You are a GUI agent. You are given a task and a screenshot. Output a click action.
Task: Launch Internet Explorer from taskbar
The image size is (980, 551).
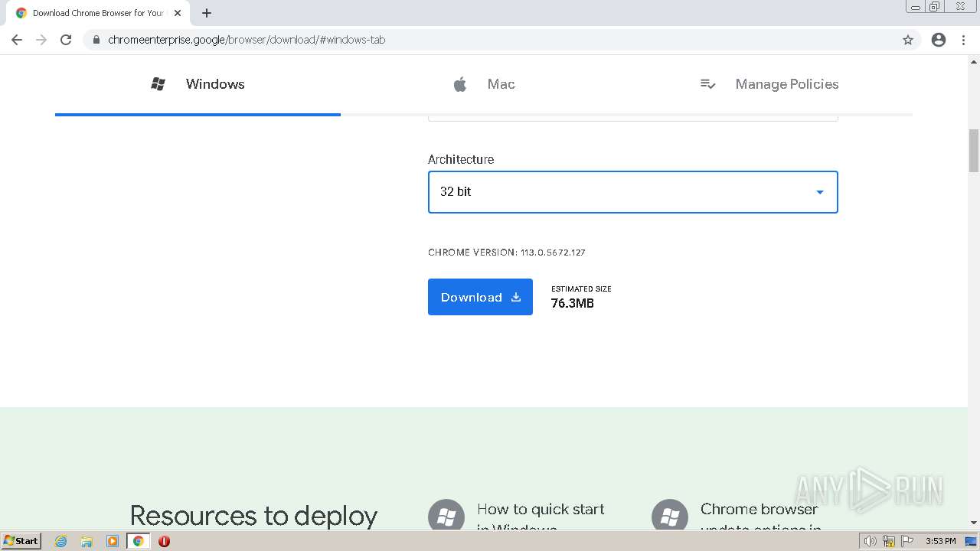point(61,541)
